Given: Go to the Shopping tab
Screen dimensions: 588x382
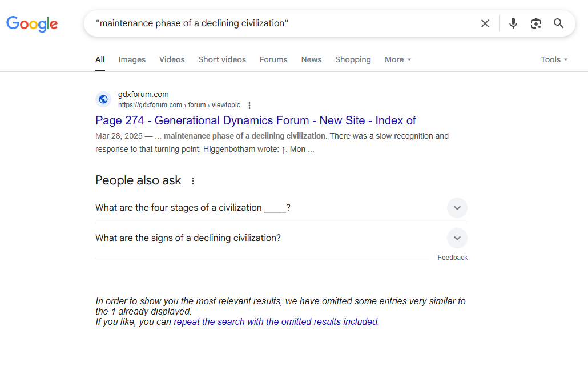Looking at the screenshot, I should 353,59.
